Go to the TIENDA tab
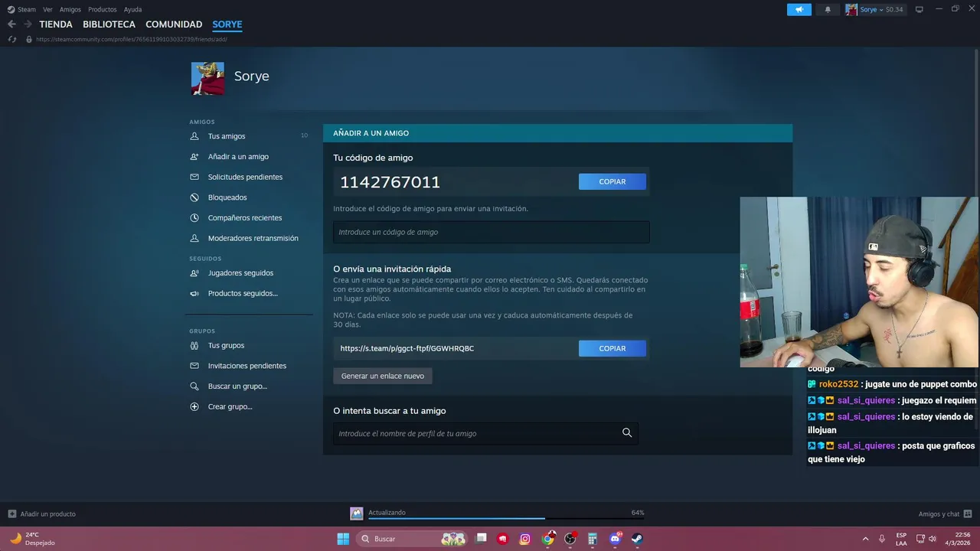 click(56, 24)
